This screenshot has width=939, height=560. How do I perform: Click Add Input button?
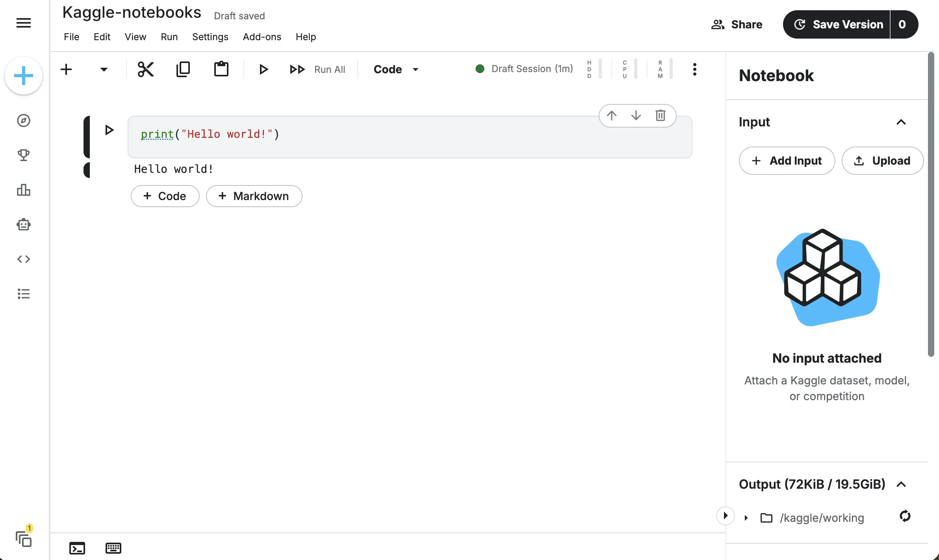click(787, 161)
